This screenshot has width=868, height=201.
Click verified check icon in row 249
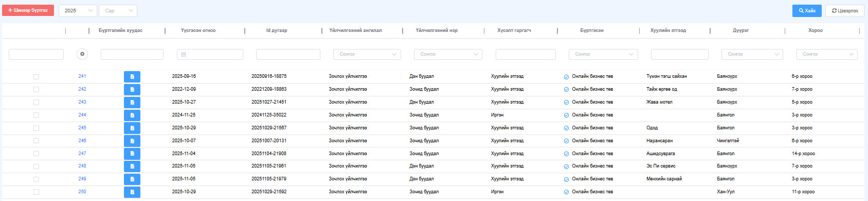tap(566, 179)
